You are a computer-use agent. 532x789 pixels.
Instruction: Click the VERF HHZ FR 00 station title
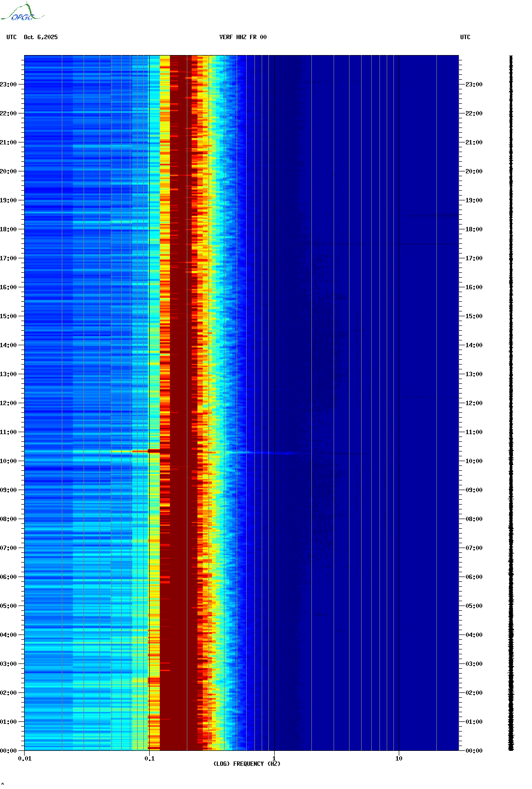(242, 37)
